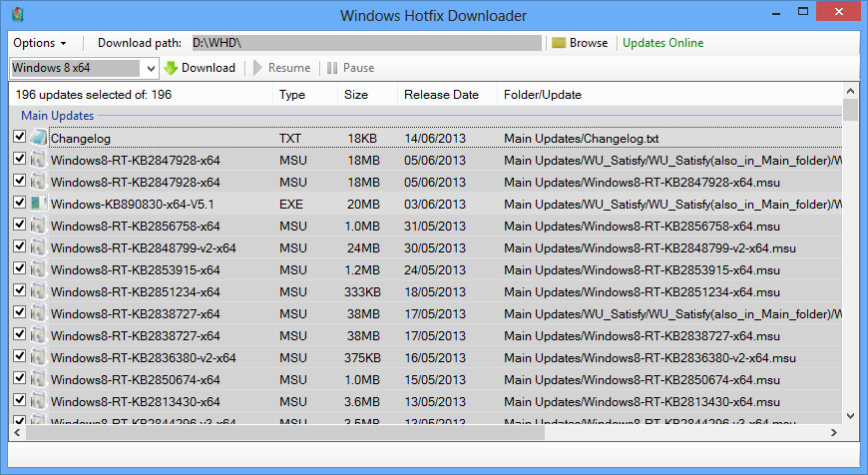Click the Browse button label
Viewport: 868px width, 475px height.
[x=589, y=43]
